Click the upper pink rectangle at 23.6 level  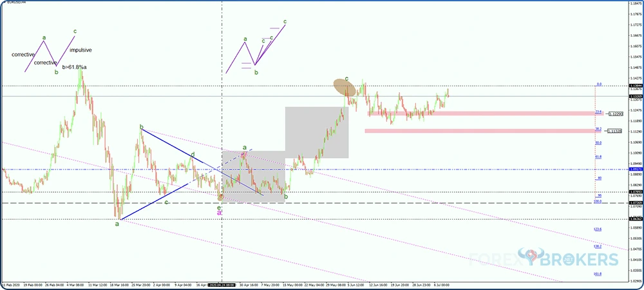click(480, 113)
